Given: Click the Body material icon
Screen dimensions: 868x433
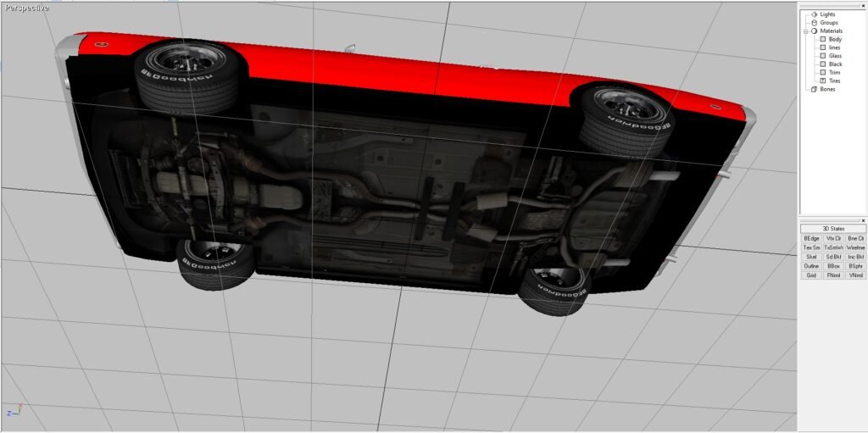Looking at the screenshot, I should point(822,40).
